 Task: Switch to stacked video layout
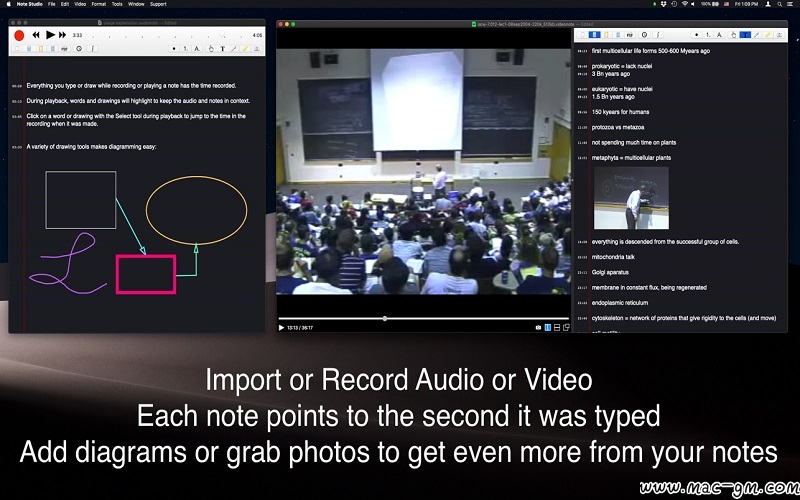pos(557,328)
